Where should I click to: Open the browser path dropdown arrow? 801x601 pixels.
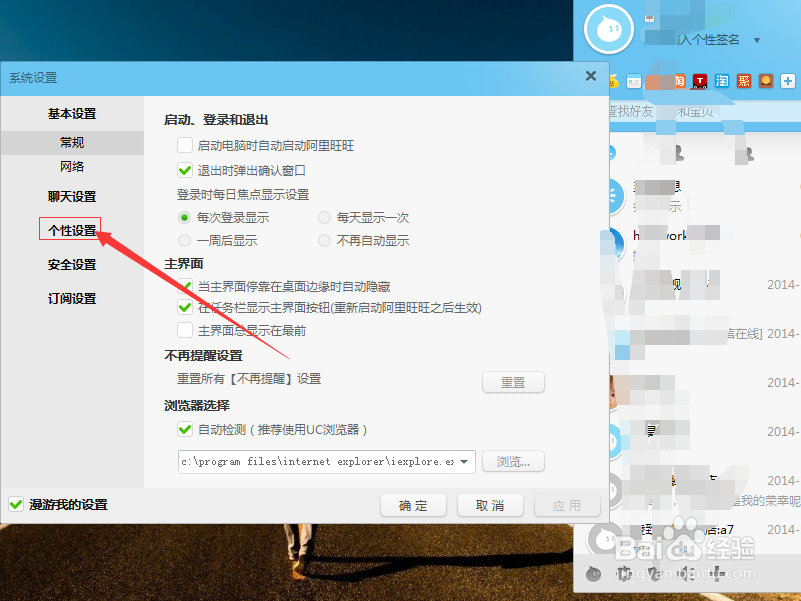click(x=465, y=461)
